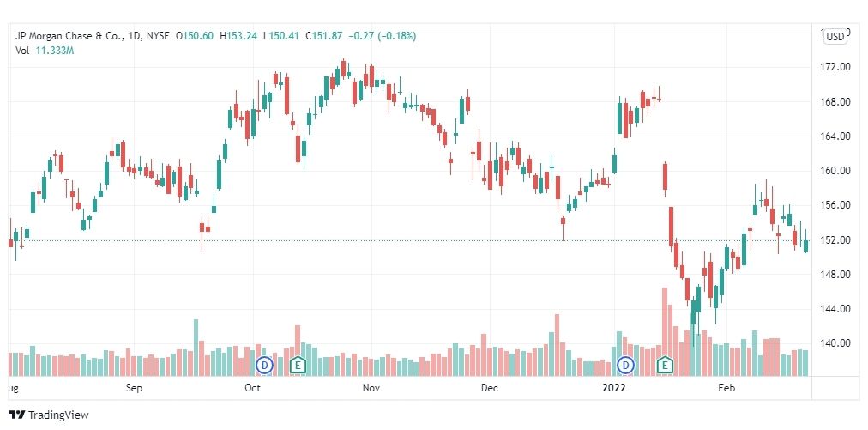
Task: Select the 1D interval label in the title
Action: point(135,36)
